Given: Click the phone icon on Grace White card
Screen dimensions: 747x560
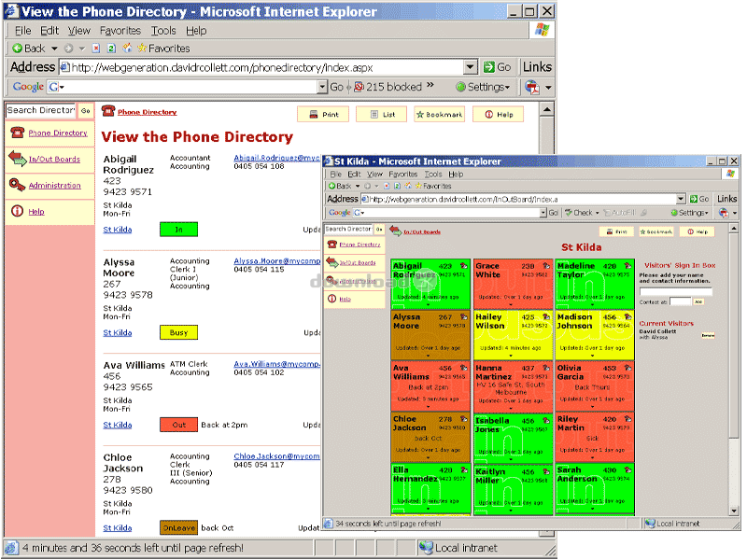Looking at the screenshot, I should [x=546, y=265].
